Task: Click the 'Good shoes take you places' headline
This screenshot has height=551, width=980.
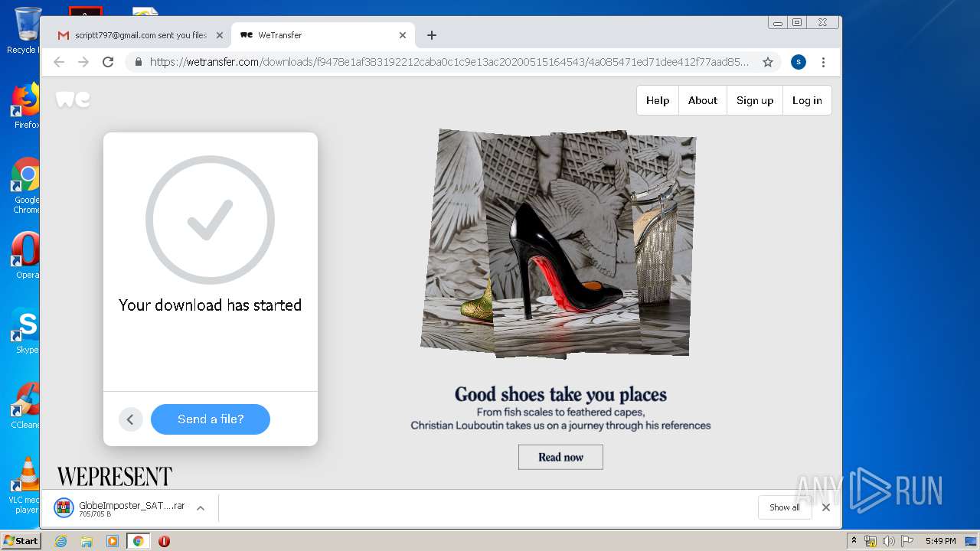Action: pyautogui.click(x=560, y=394)
